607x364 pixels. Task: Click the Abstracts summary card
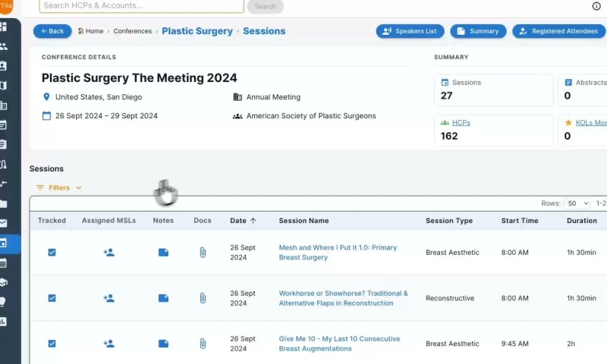[x=582, y=90]
